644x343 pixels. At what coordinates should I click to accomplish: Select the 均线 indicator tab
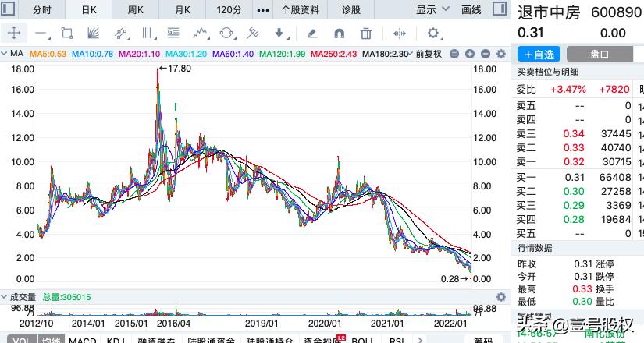click(52, 340)
